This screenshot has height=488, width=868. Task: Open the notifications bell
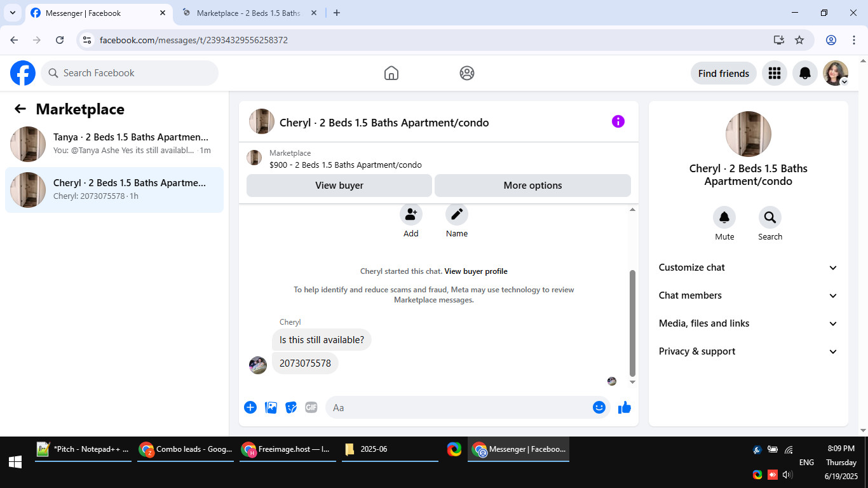(x=805, y=73)
